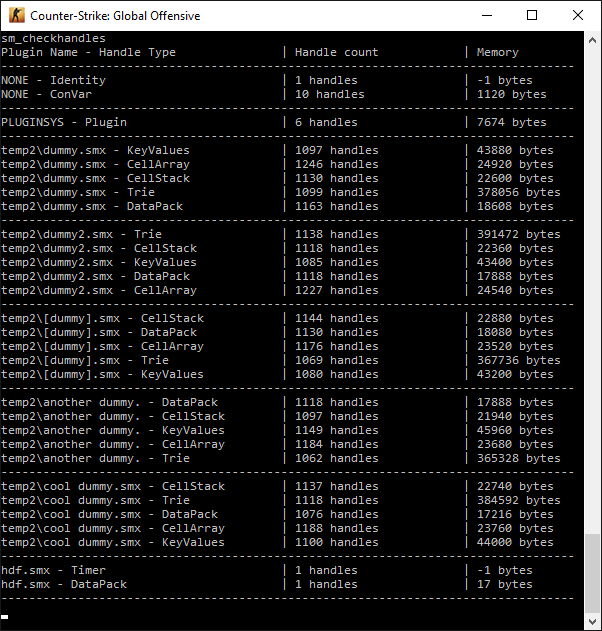Click the '384592 bytes' memory value
Viewport: 602px width, 631px height.
(x=519, y=501)
